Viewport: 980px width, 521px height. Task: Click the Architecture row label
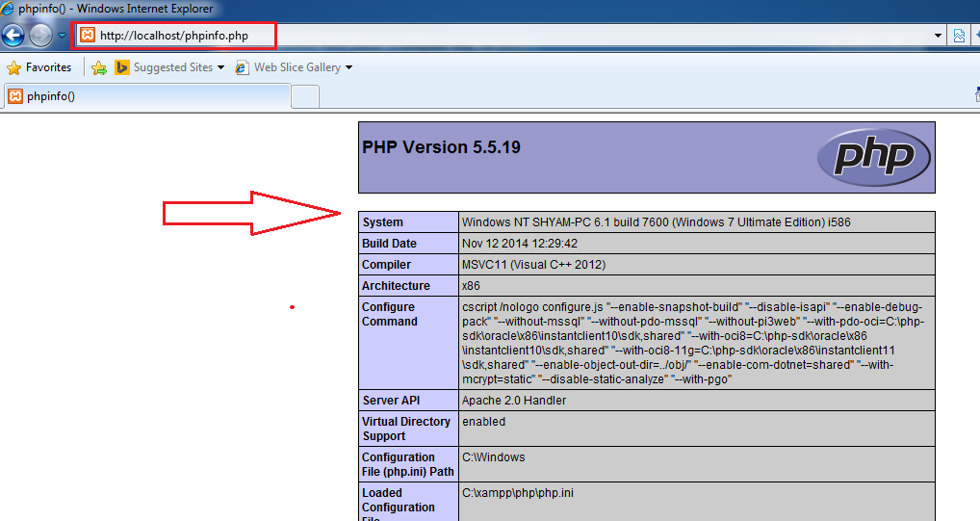397,286
